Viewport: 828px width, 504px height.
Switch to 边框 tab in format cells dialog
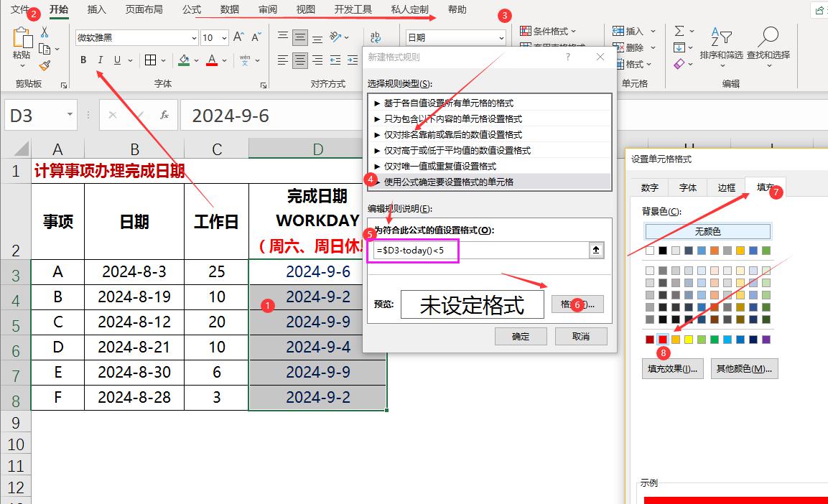726,187
